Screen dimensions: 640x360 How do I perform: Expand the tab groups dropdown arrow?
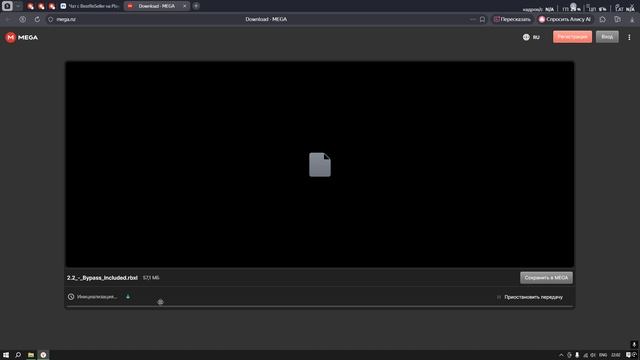point(18,6)
